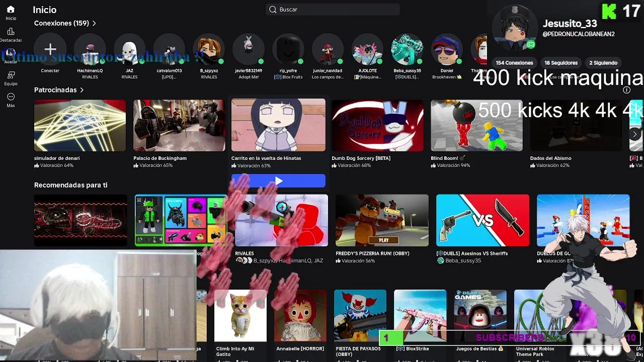Viewport: 644px width, 362px height.
Task: Open rip_yofre's connection avatar
Action: 288,49
